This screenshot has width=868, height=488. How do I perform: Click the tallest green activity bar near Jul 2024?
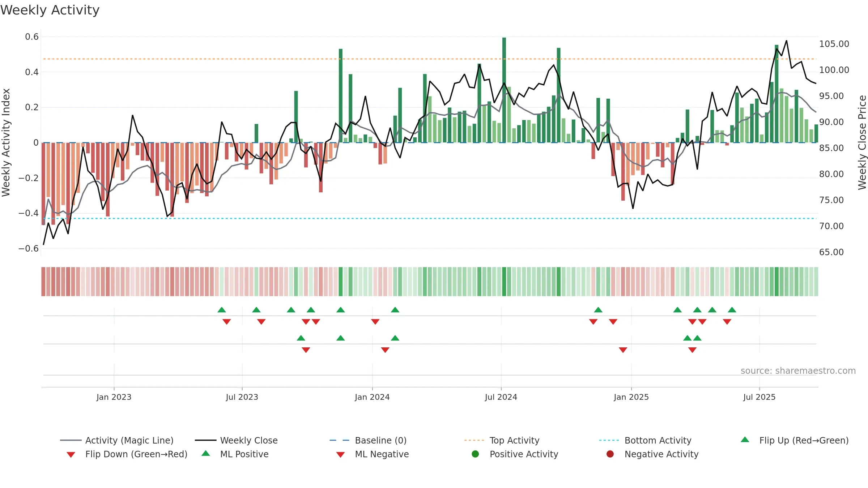[504, 90]
